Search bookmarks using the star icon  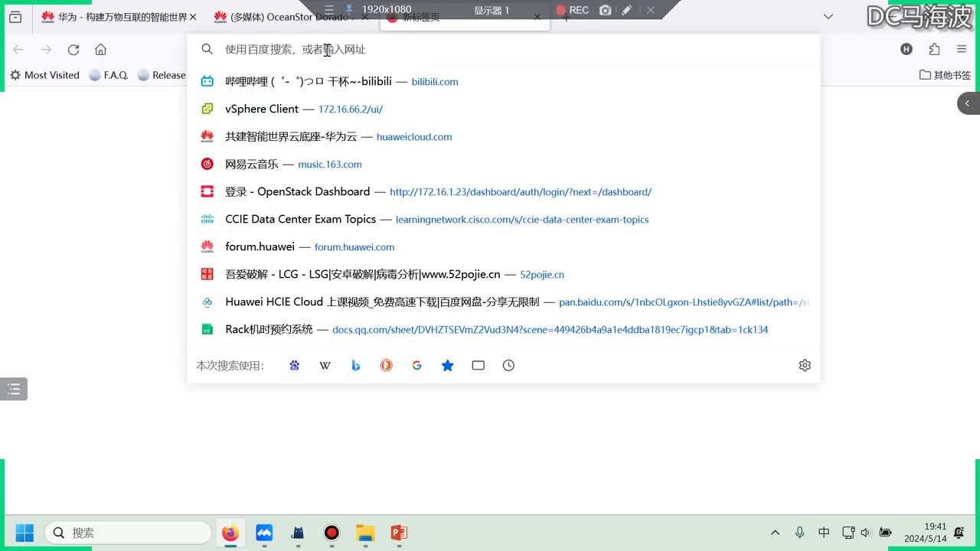[x=448, y=366]
